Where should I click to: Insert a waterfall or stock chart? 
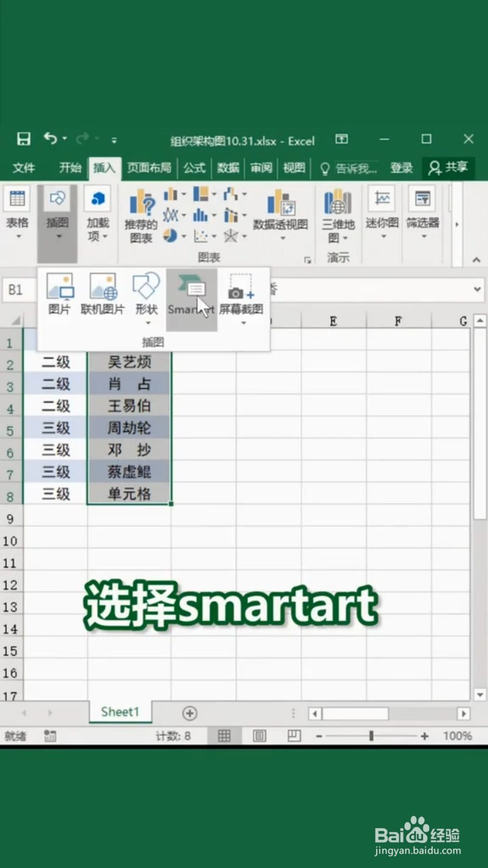coord(235,195)
